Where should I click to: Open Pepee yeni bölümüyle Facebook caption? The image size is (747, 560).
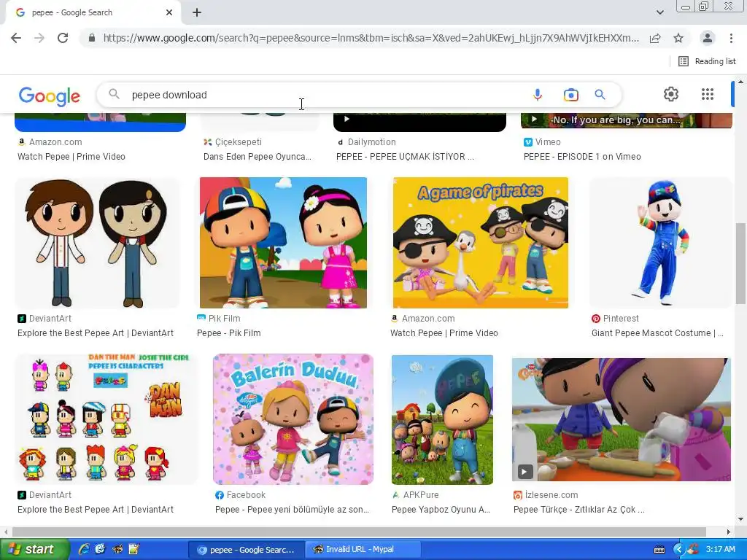[292, 510]
